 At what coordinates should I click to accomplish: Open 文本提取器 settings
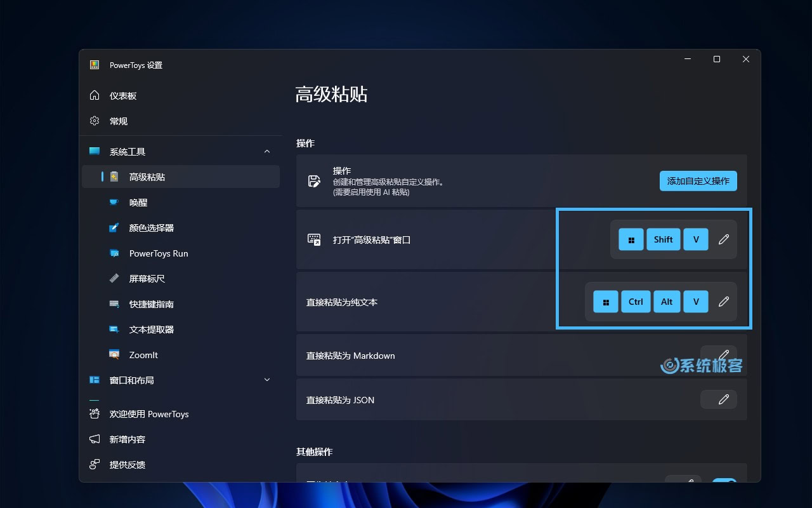pos(181,329)
